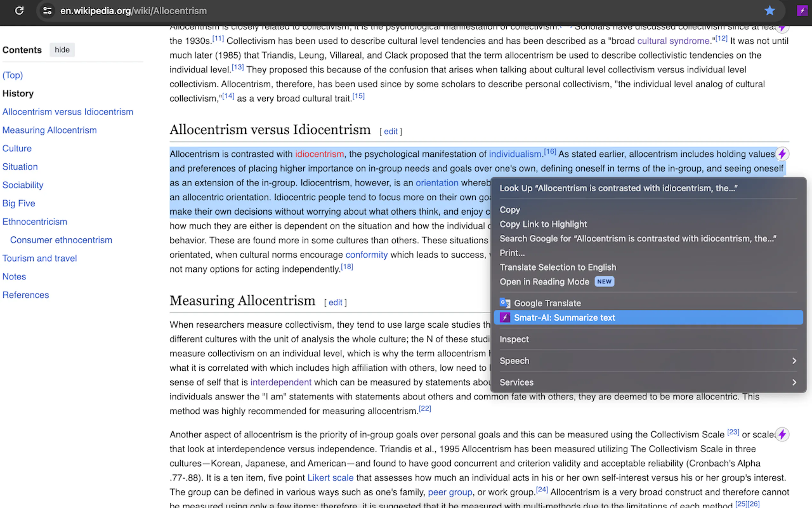812x508 pixels.
Task: Follow the cultural syndrome link
Action: tap(673, 41)
